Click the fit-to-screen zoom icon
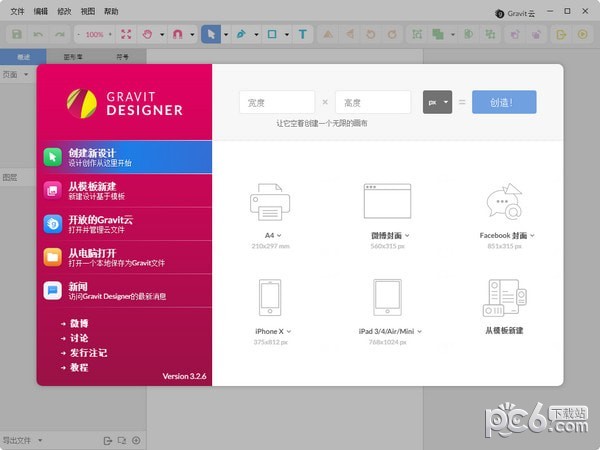The width and height of the screenshot is (600, 450). click(x=125, y=34)
